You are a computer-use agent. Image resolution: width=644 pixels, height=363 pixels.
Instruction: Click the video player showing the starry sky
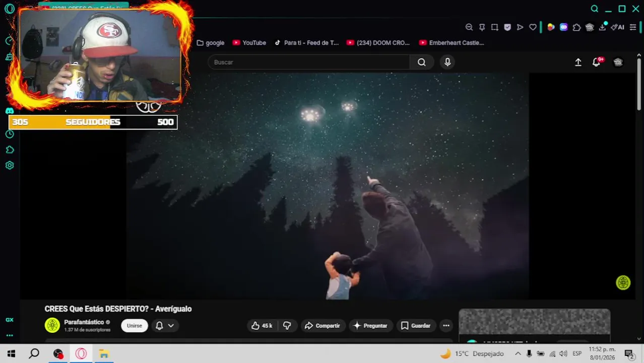point(328,186)
